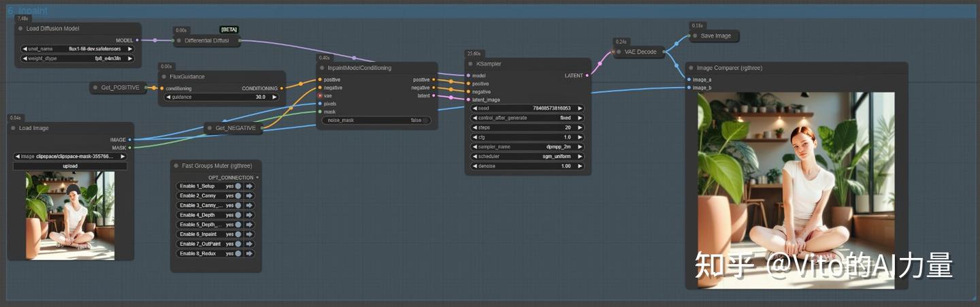
Task: Click the upload button in Load Image
Action: [70, 166]
